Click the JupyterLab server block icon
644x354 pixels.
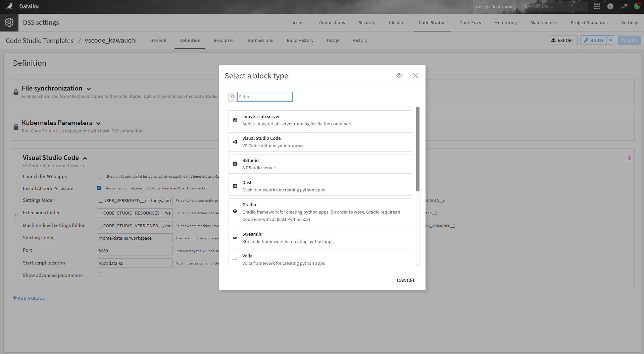coord(235,120)
